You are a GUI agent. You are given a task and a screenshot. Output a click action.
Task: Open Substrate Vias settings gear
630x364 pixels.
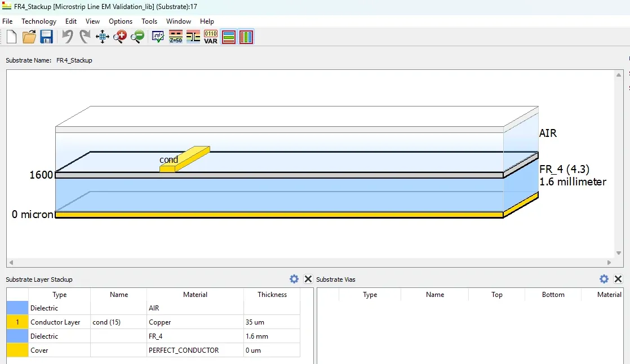click(604, 279)
